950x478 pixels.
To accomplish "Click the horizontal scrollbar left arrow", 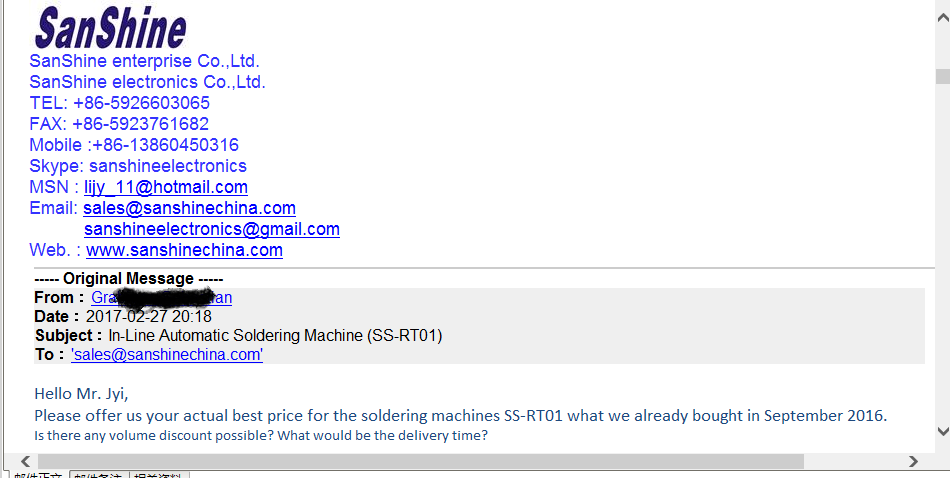I will (25, 462).
